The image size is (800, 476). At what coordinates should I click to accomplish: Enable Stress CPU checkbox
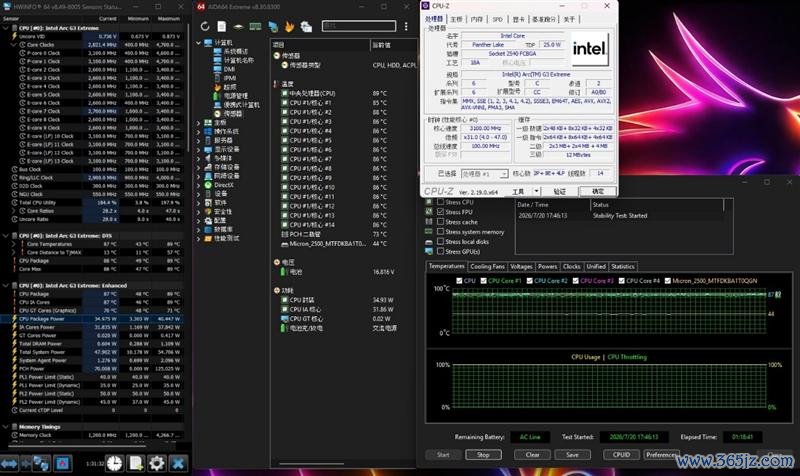tap(440, 202)
